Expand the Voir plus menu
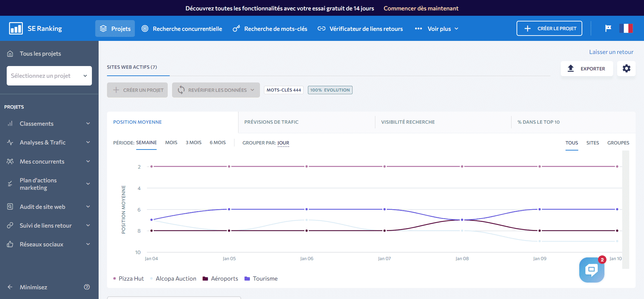644x299 pixels. (x=439, y=29)
